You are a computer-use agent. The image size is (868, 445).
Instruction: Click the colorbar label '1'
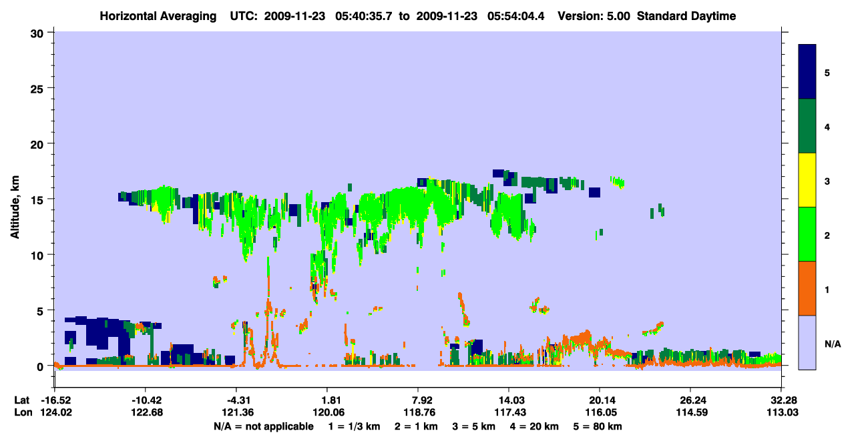(x=827, y=290)
